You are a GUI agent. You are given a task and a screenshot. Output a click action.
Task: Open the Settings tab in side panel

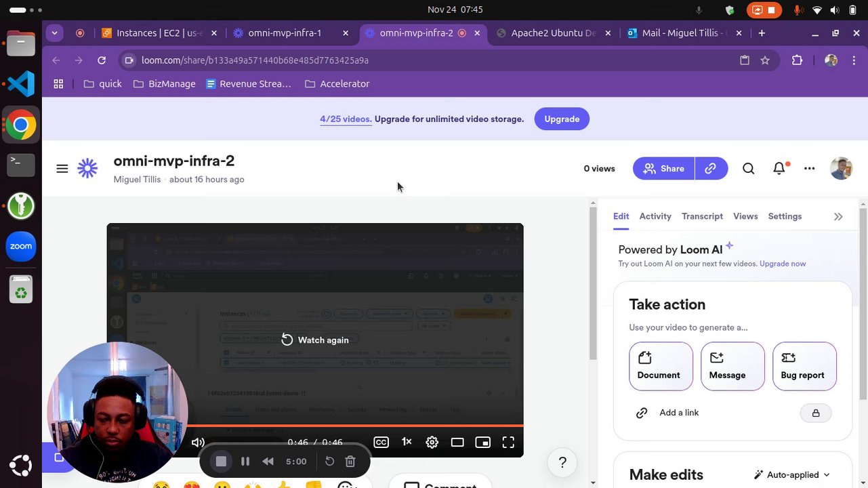pyautogui.click(x=785, y=216)
